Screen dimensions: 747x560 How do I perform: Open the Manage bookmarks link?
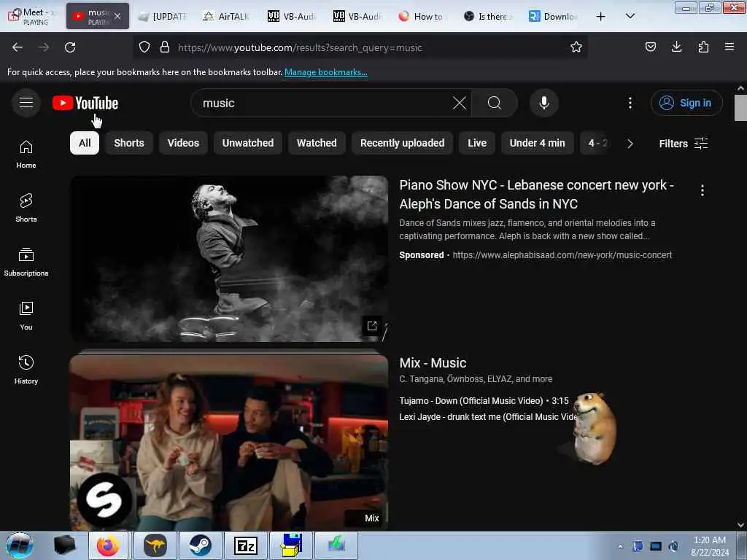point(326,72)
